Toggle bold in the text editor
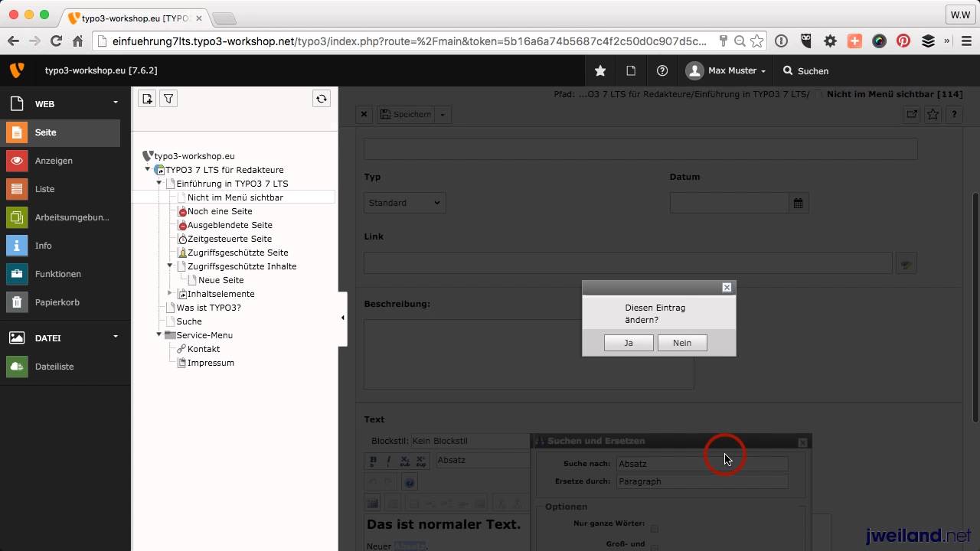The image size is (980, 551). pyautogui.click(x=374, y=461)
